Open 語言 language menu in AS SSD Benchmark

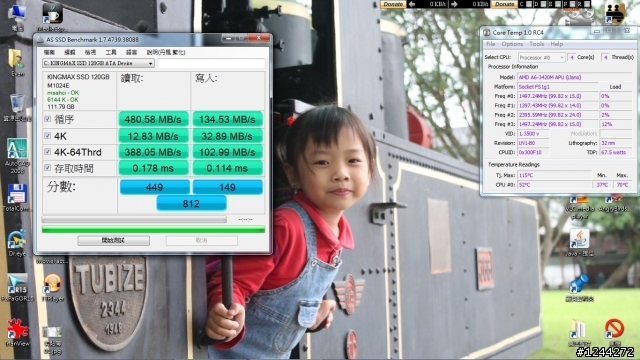(131, 52)
